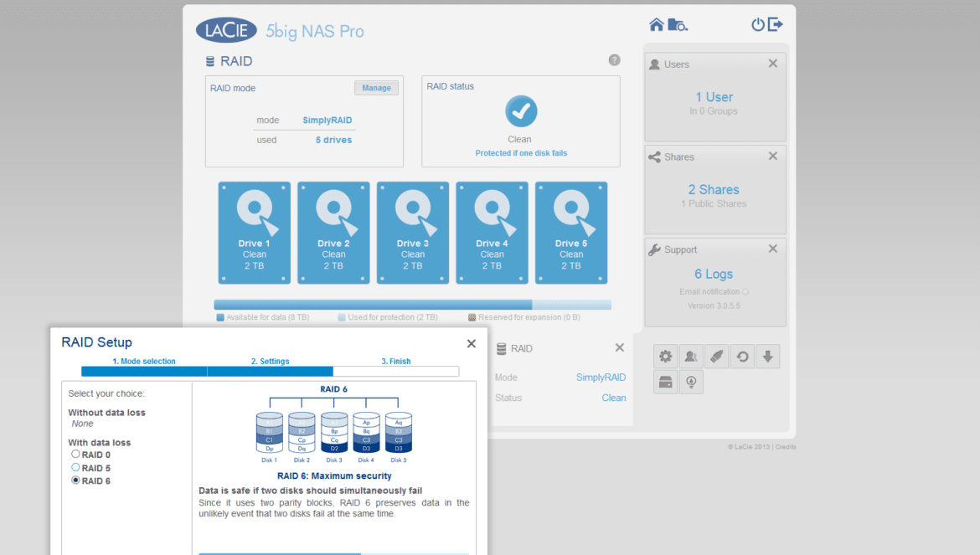Viewport: 980px width, 555px height.
Task: Open the power options icon
Action: tap(757, 24)
